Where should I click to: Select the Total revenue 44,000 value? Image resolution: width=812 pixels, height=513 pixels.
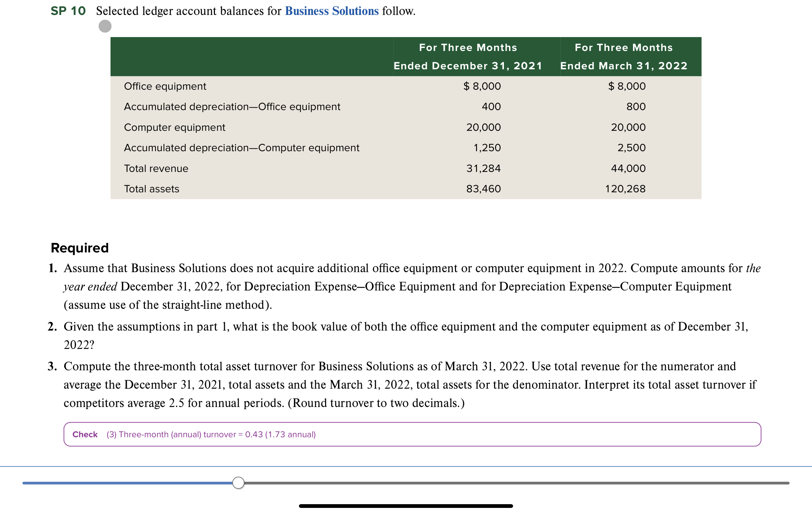[x=628, y=168]
